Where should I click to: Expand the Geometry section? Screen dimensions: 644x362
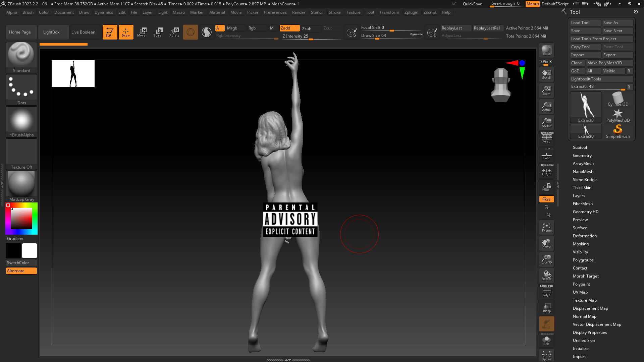(582, 156)
